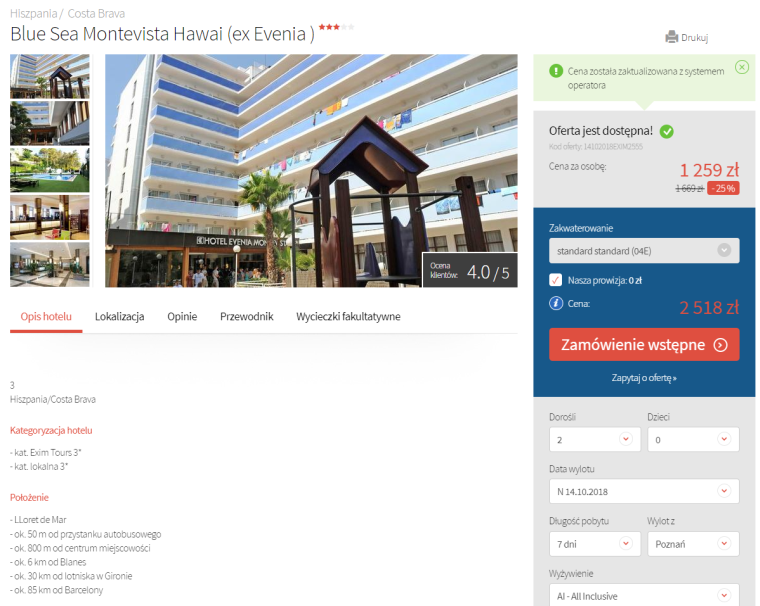Click the 'ok. 50 m od przystanku autobusowego' line
760x606 pixels.
click(85, 534)
